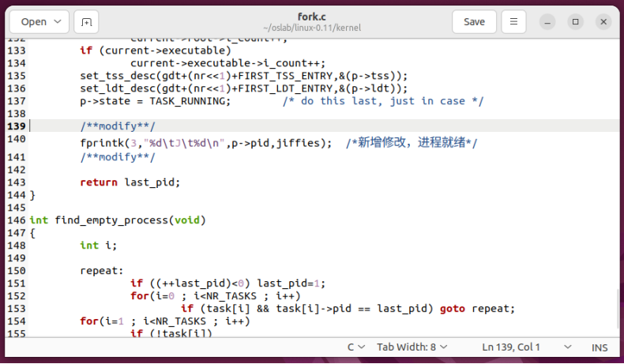Click 'goto repeat;' on line 153

point(477,309)
